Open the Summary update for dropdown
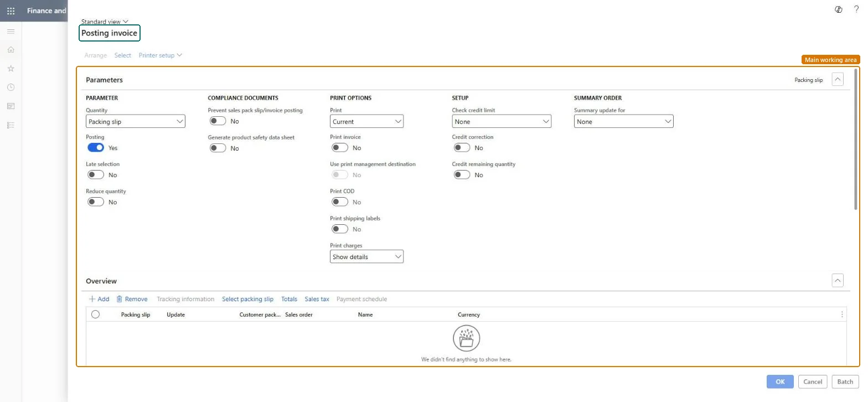The image size is (868, 402). (623, 121)
